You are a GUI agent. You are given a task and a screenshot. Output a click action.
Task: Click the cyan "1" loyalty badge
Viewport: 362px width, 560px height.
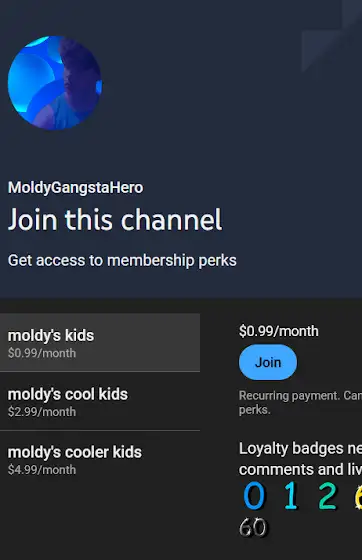pos(291,495)
